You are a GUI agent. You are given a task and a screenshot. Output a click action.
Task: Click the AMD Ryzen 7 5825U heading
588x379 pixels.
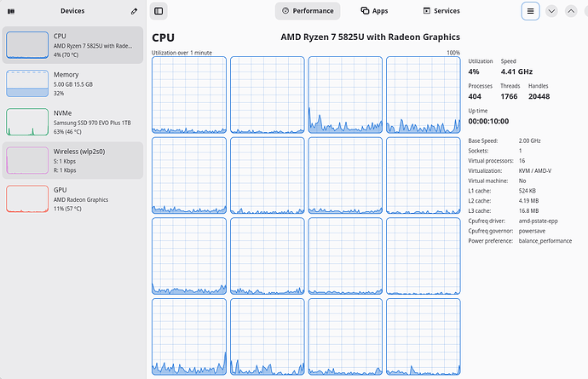pos(371,37)
